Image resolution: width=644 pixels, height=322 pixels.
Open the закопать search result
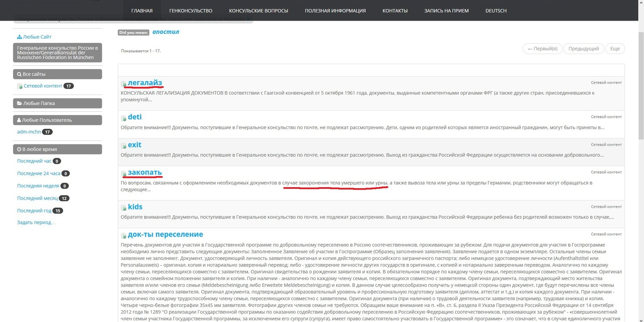(145, 172)
